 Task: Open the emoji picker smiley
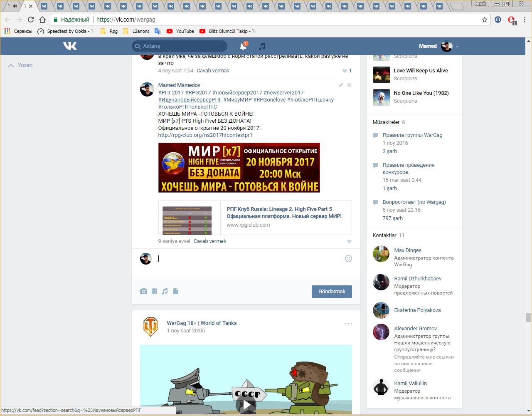pos(348,258)
